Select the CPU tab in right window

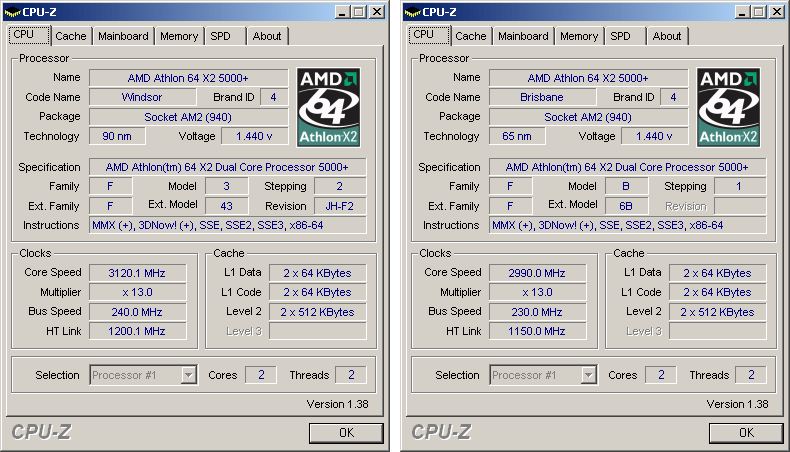coord(429,35)
